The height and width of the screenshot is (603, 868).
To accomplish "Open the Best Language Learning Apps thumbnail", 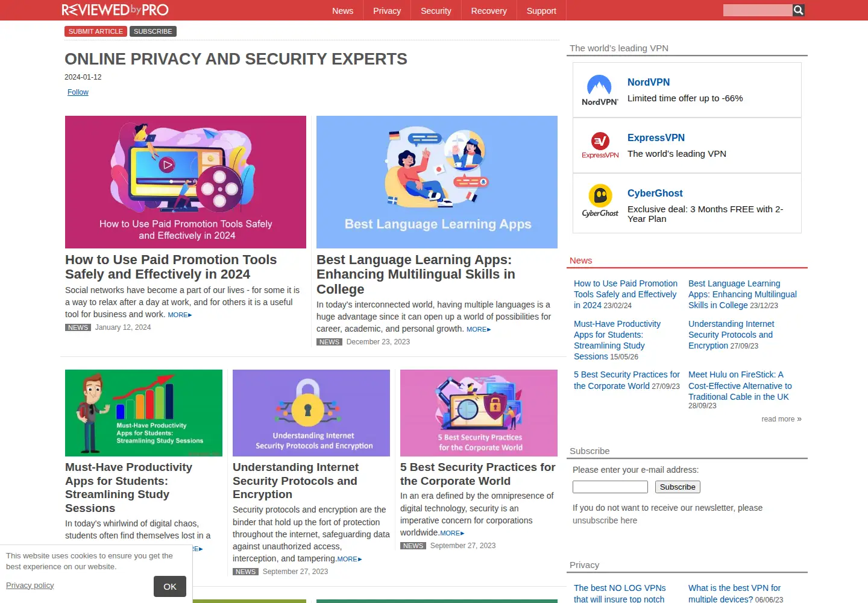I will (437, 182).
